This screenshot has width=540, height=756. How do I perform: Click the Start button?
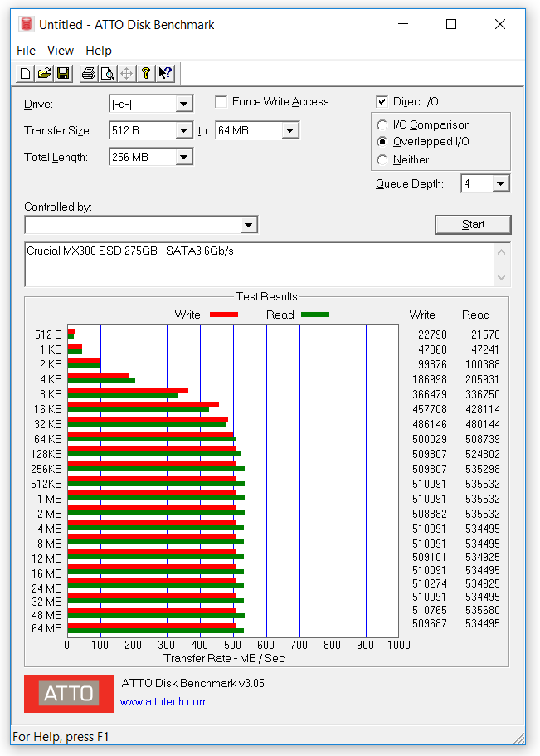473,225
